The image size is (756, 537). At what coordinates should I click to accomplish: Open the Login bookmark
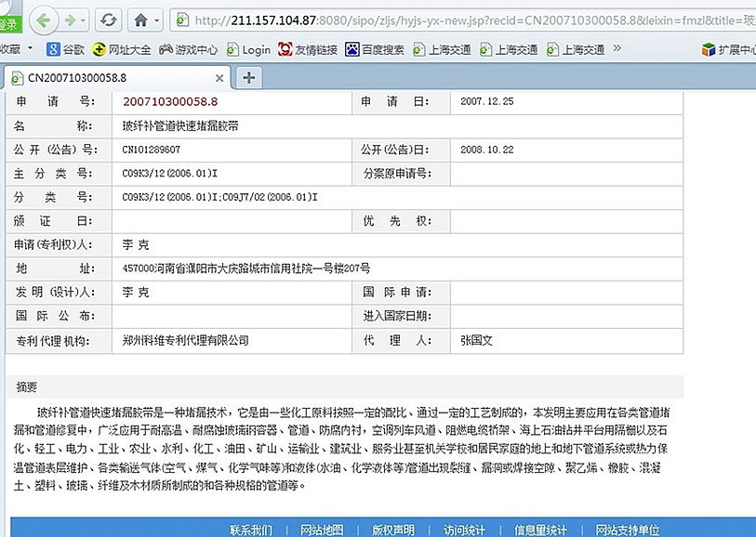coord(248,49)
